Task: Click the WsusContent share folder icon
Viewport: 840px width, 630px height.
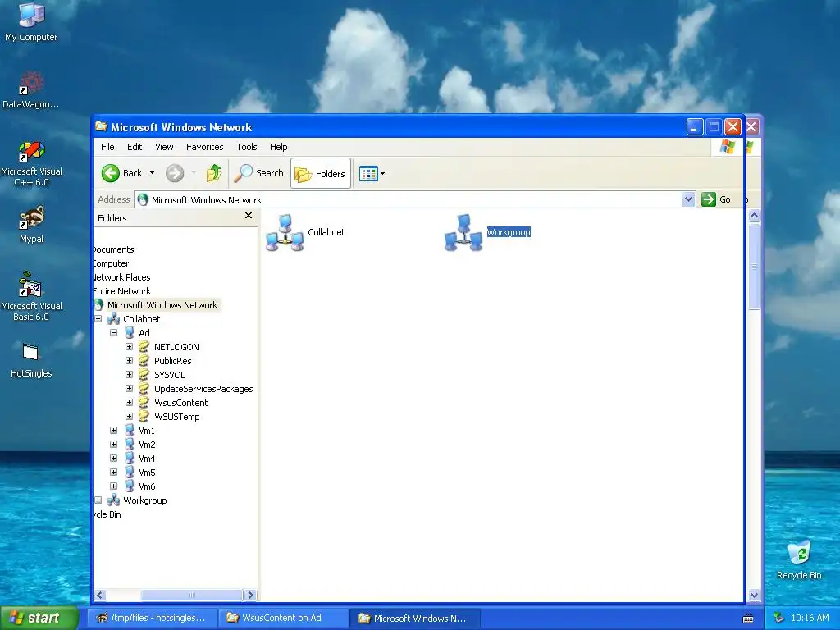Action: pos(144,402)
